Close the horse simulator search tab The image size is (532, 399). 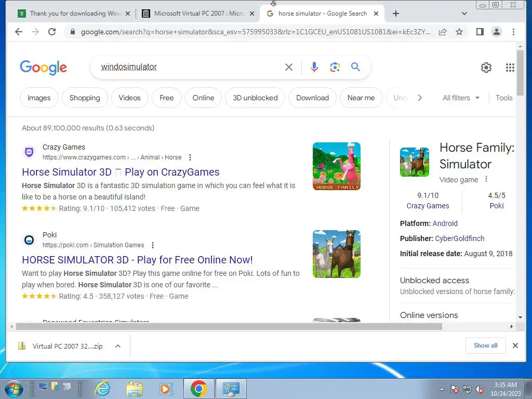pyautogui.click(x=376, y=14)
